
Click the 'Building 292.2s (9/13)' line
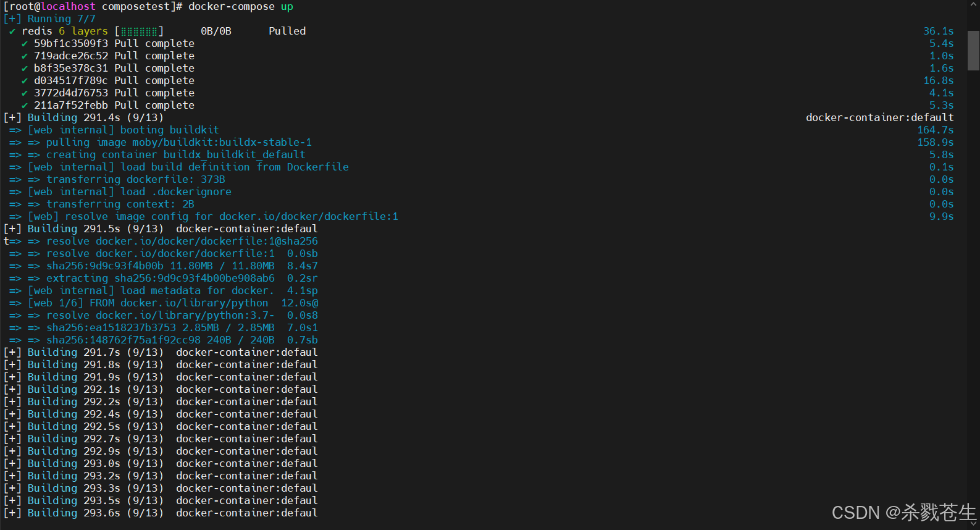point(161,402)
